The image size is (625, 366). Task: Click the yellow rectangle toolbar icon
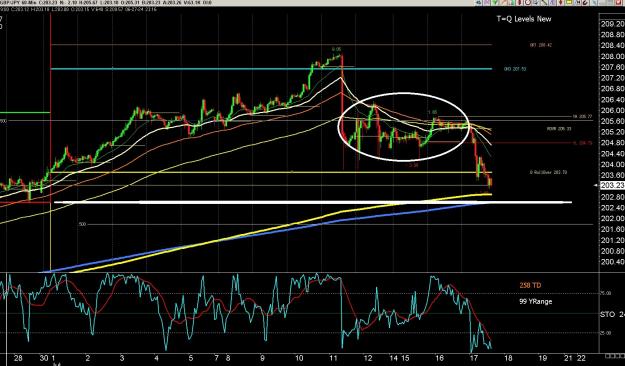coord(569,2)
